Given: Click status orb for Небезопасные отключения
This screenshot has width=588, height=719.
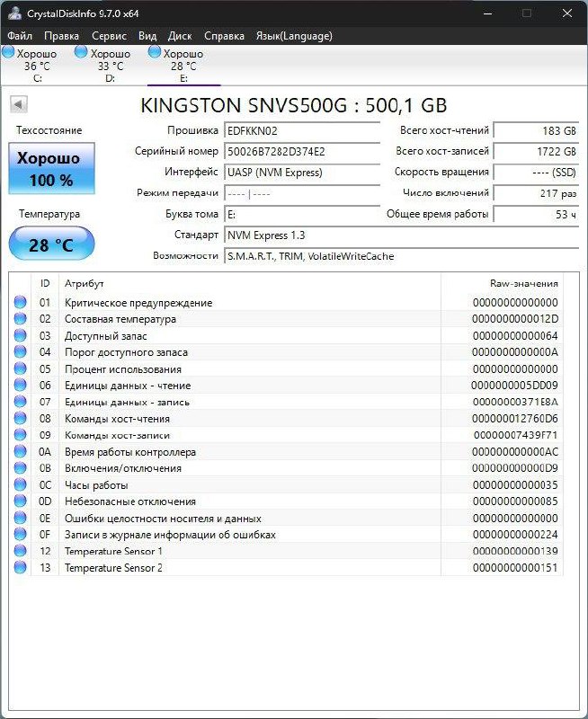Looking at the screenshot, I should coord(20,501).
